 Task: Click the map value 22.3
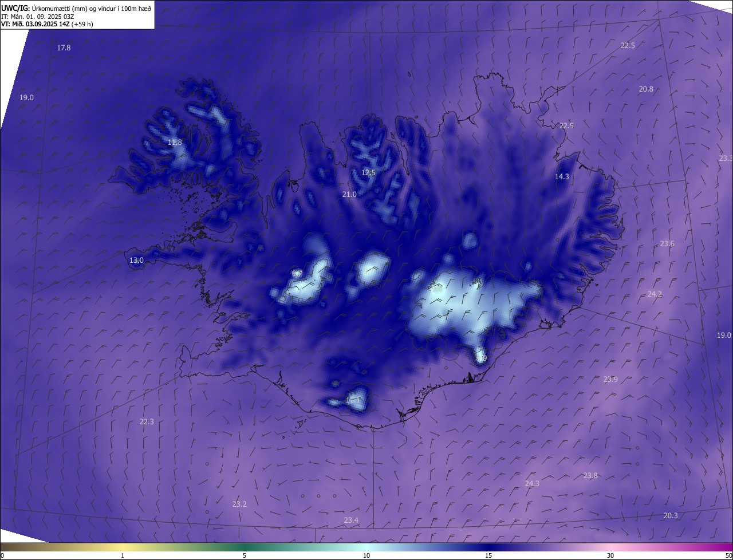tap(147, 422)
